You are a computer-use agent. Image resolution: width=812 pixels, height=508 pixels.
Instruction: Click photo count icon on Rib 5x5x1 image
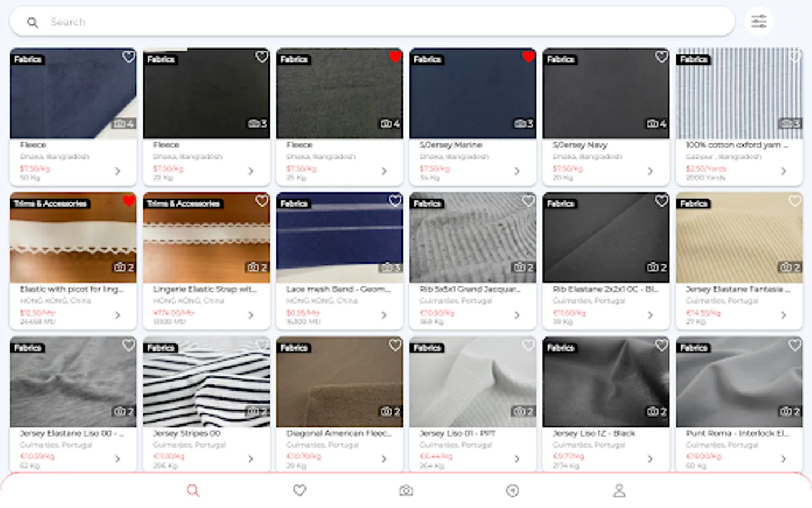click(x=523, y=267)
